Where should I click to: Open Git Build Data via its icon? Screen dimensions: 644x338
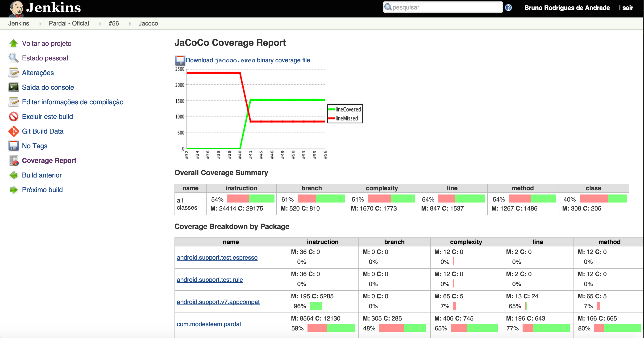tap(13, 131)
